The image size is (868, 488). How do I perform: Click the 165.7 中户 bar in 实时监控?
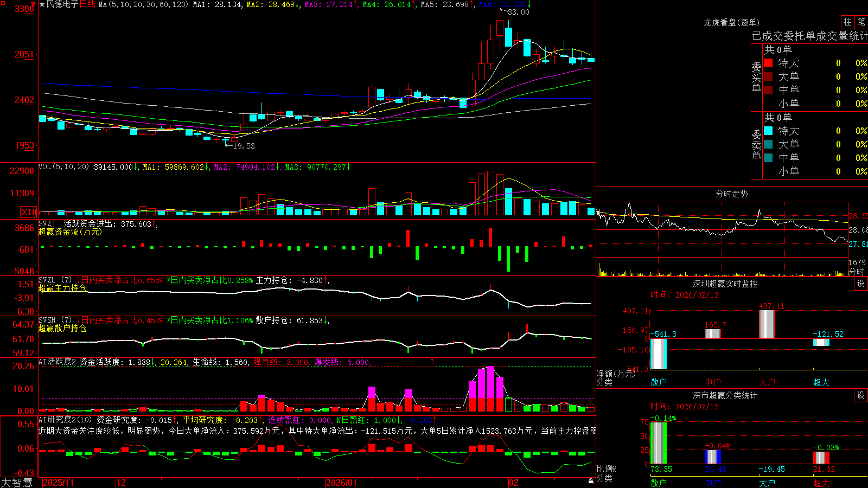click(713, 333)
